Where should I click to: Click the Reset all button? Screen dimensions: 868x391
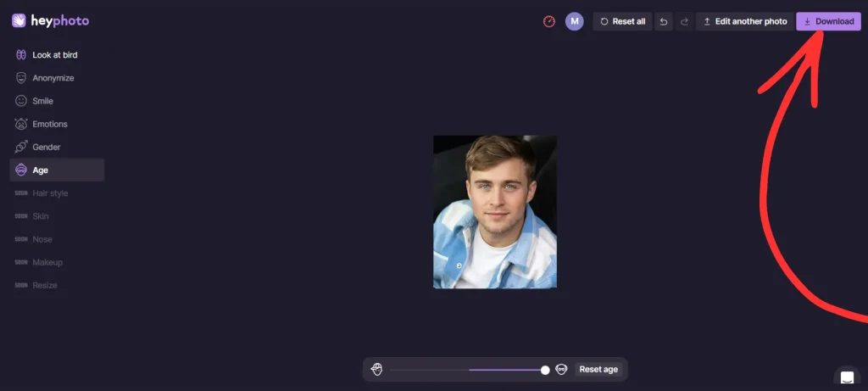pyautogui.click(x=623, y=21)
